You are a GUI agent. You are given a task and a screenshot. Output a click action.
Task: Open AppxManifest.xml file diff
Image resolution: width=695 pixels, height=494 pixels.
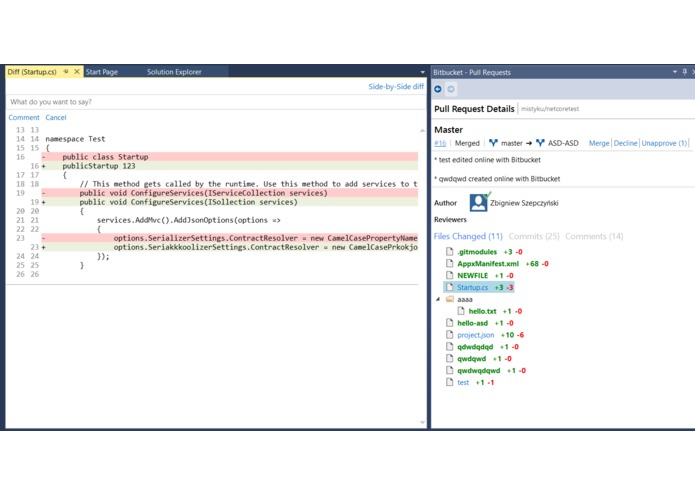(488, 264)
